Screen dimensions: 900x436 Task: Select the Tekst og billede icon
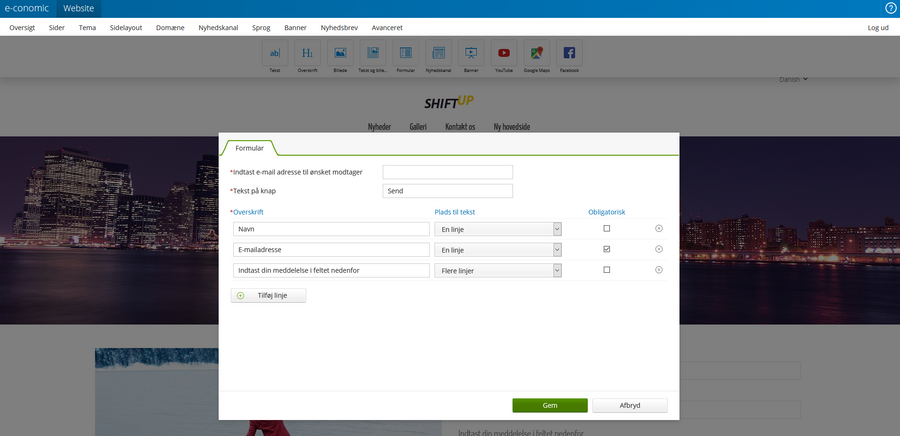373,53
